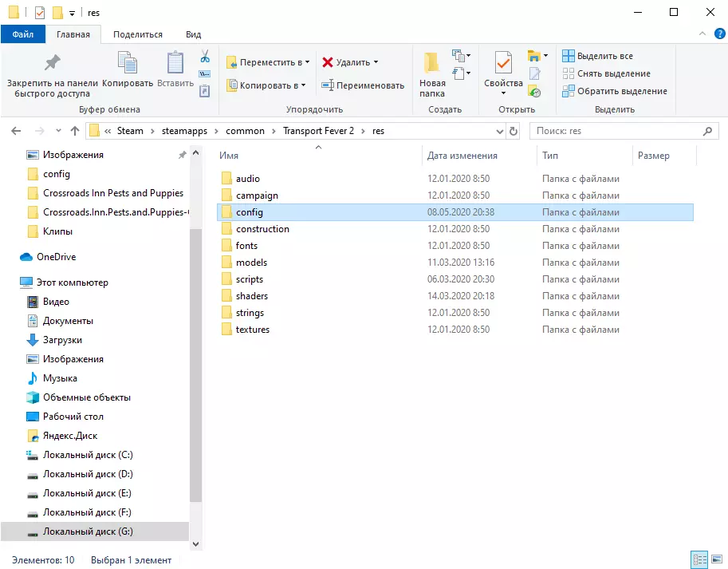
Task: Switch to details view layout icon
Action: pyautogui.click(x=699, y=559)
